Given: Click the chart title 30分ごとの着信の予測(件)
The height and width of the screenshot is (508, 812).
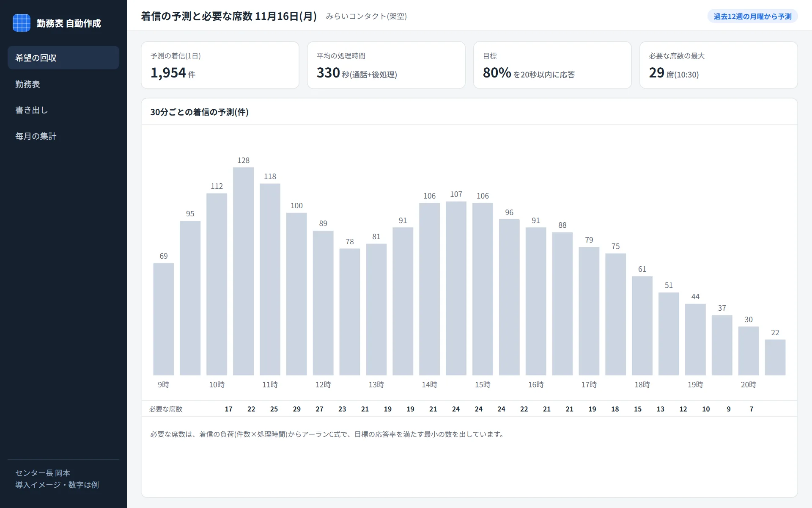Looking at the screenshot, I should (200, 112).
